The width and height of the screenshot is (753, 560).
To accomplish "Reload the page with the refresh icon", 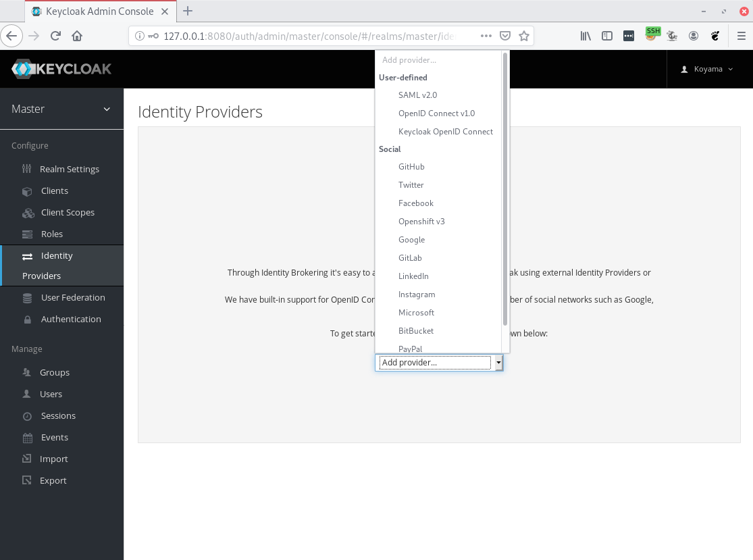I will pyautogui.click(x=55, y=36).
